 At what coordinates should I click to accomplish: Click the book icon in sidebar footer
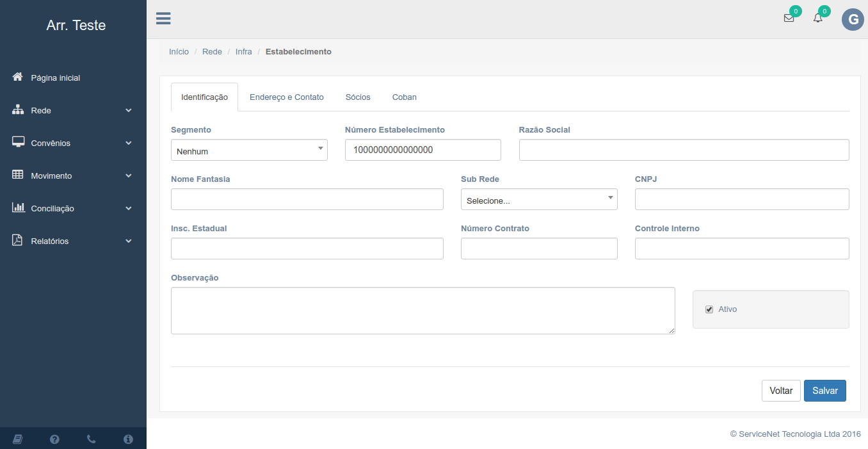pos(18,439)
